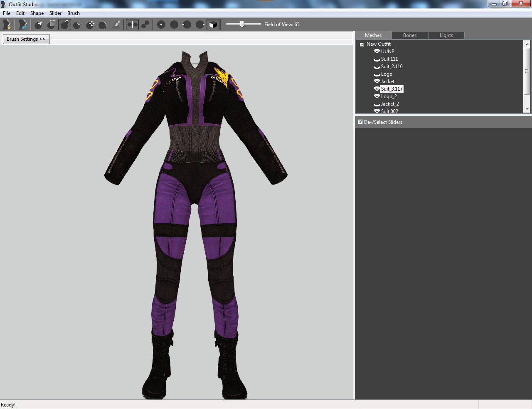Show the Jacket_2 mesh
Viewport: 532px width, 409px height.
[x=377, y=104]
